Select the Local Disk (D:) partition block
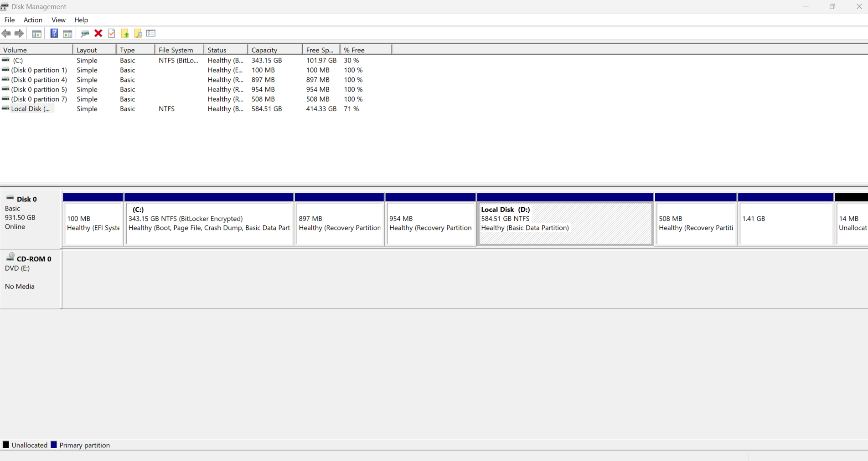Viewport: 868px width, 461px height. pyautogui.click(x=565, y=223)
